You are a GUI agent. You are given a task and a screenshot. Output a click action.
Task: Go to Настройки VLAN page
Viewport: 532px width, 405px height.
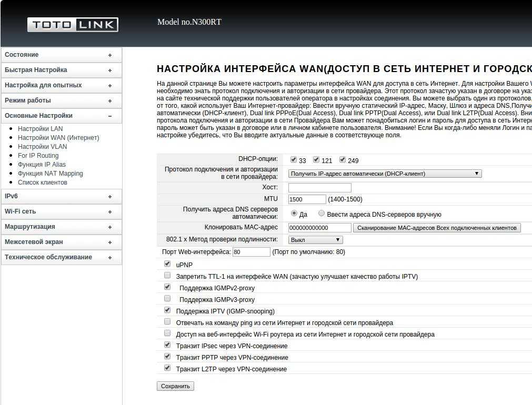[42, 147]
